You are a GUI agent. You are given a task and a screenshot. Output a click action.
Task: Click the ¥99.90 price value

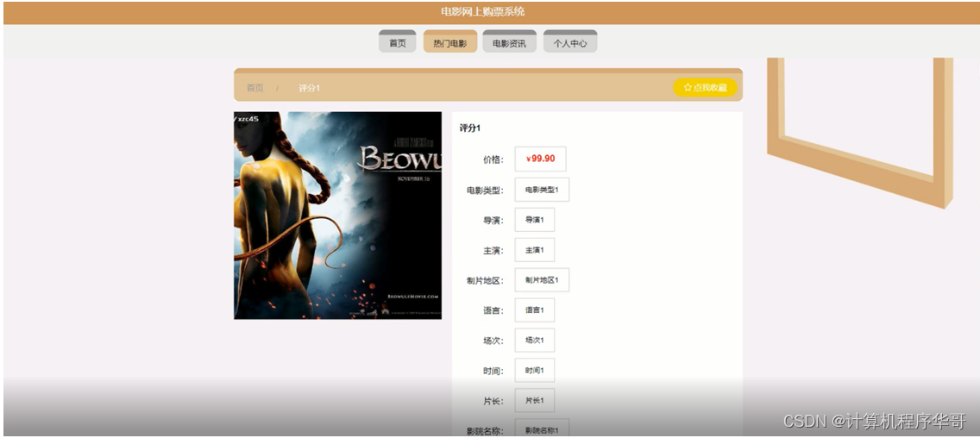[541, 159]
